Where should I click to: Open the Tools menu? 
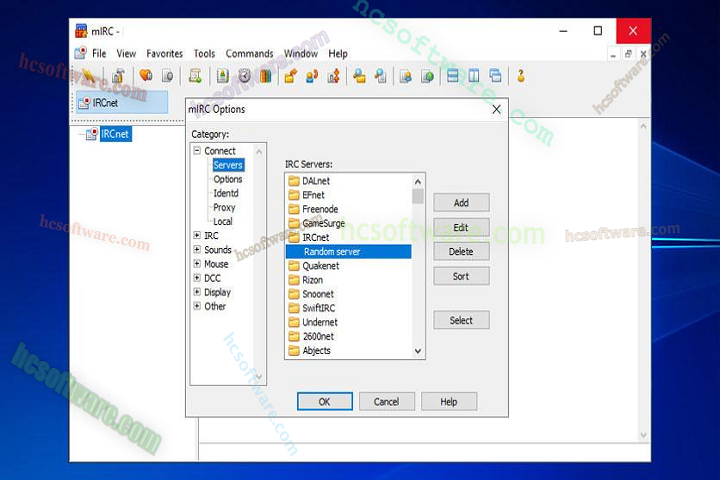click(204, 54)
